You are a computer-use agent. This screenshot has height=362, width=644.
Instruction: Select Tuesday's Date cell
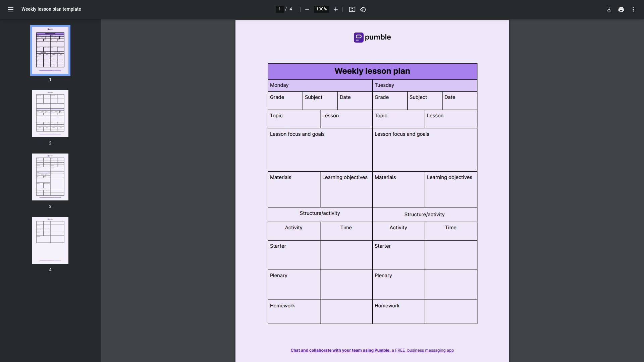[x=460, y=101]
